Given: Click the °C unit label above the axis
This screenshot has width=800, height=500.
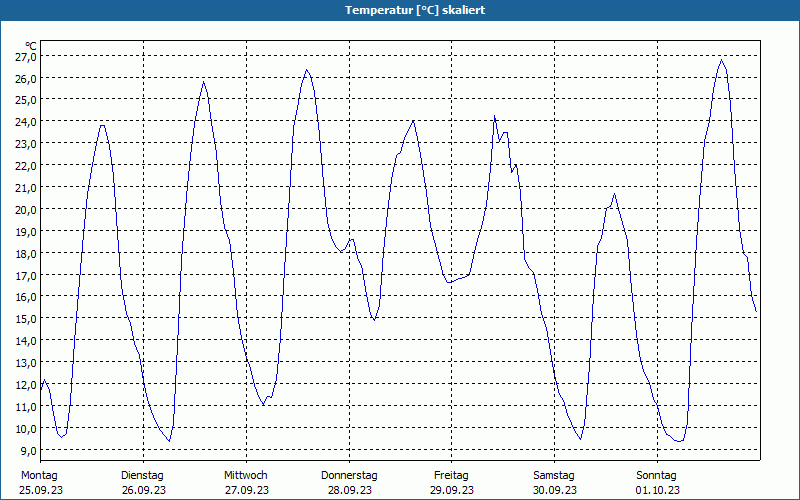Looking at the screenshot, I should (x=31, y=46).
